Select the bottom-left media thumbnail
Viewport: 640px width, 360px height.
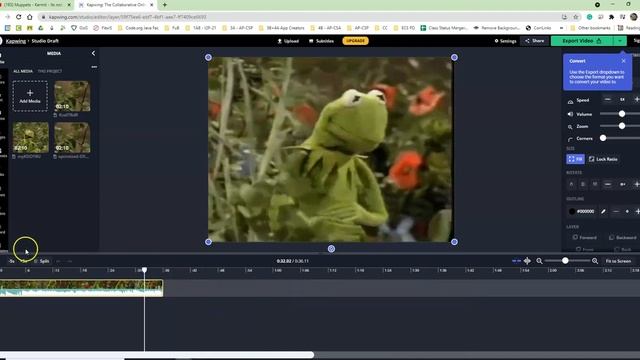coord(31,138)
